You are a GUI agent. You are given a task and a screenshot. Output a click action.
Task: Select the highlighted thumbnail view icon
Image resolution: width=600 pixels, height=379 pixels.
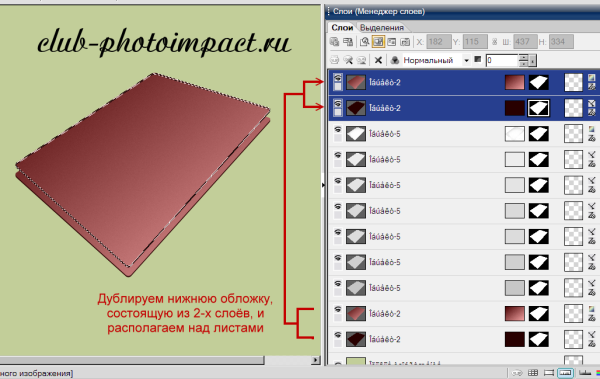378,41
